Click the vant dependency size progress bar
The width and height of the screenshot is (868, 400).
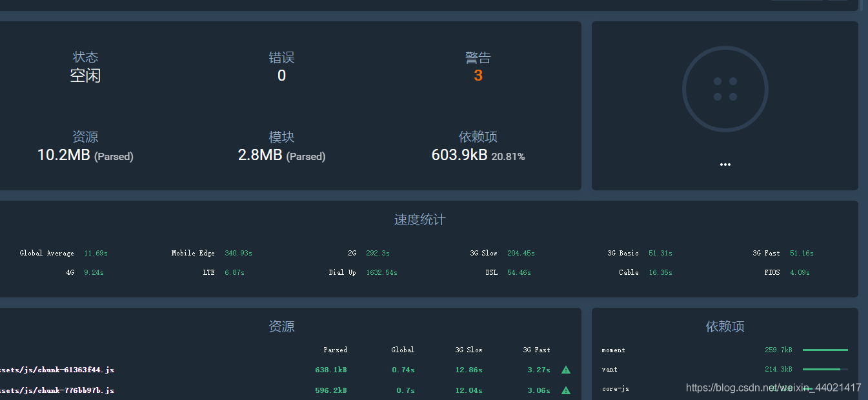pos(825,369)
